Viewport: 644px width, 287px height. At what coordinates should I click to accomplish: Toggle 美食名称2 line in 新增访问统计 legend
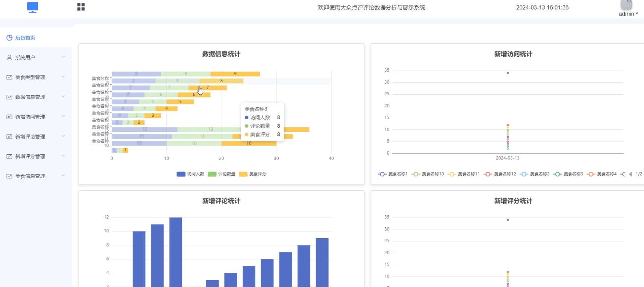coord(535,174)
